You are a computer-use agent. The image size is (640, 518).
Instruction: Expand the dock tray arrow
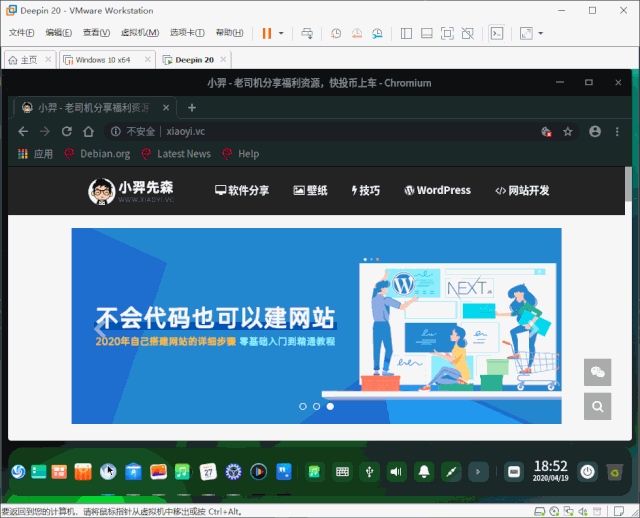(x=478, y=472)
